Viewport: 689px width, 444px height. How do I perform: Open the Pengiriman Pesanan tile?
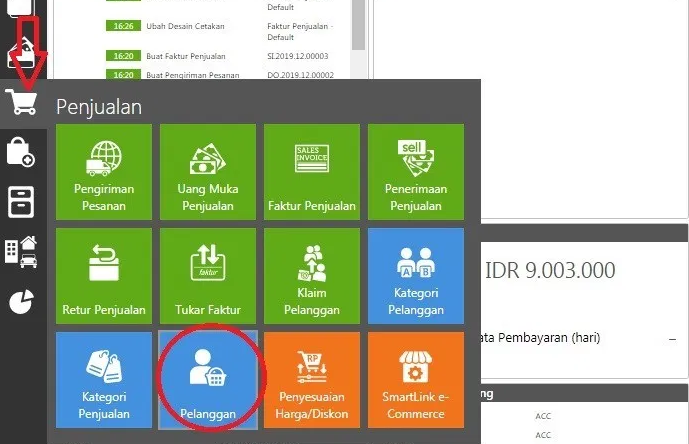(x=104, y=172)
